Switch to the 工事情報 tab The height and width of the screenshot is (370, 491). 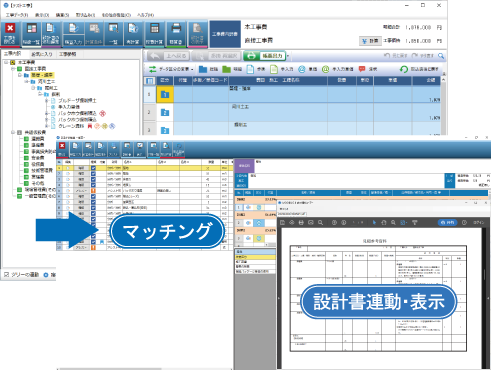[x=67, y=54]
